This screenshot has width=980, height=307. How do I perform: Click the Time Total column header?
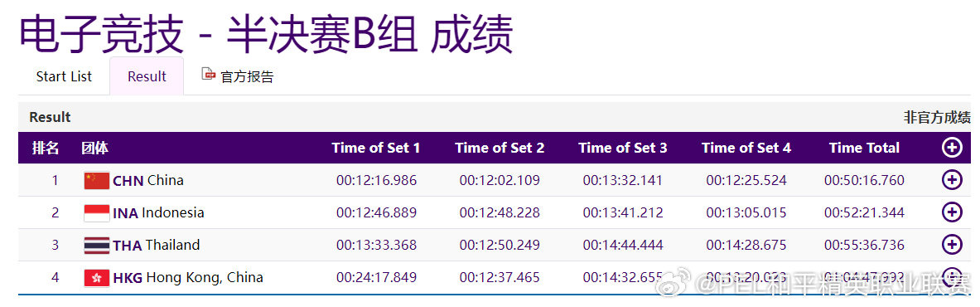coord(864,148)
